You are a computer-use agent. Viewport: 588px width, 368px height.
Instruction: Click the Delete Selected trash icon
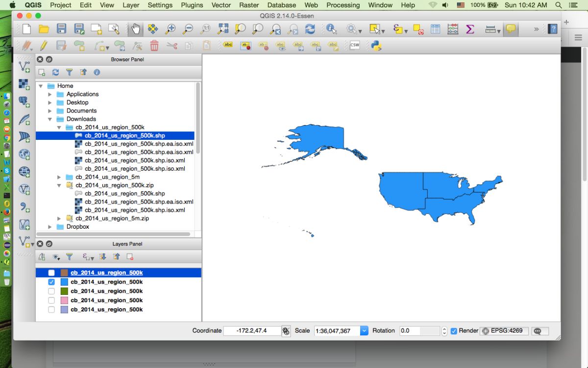click(154, 46)
